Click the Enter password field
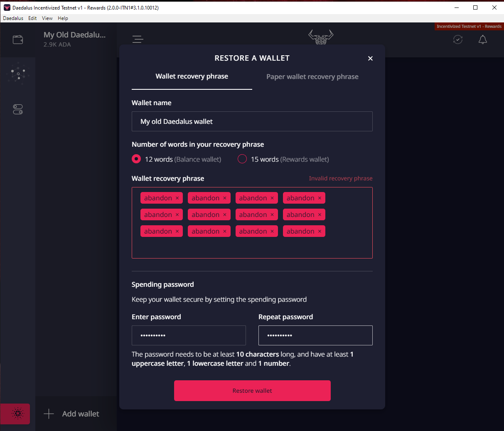This screenshot has height=431, width=504. [189, 335]
